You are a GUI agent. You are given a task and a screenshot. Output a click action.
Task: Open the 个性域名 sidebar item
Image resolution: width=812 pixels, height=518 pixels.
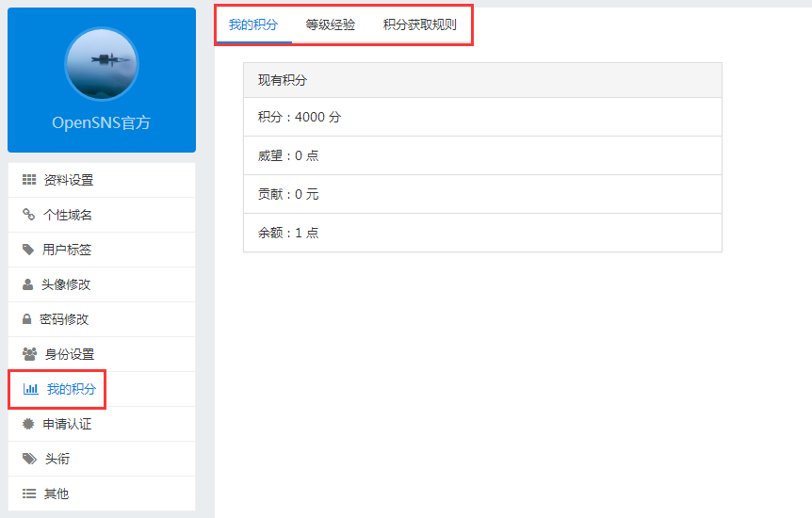[x=102, y=215]
